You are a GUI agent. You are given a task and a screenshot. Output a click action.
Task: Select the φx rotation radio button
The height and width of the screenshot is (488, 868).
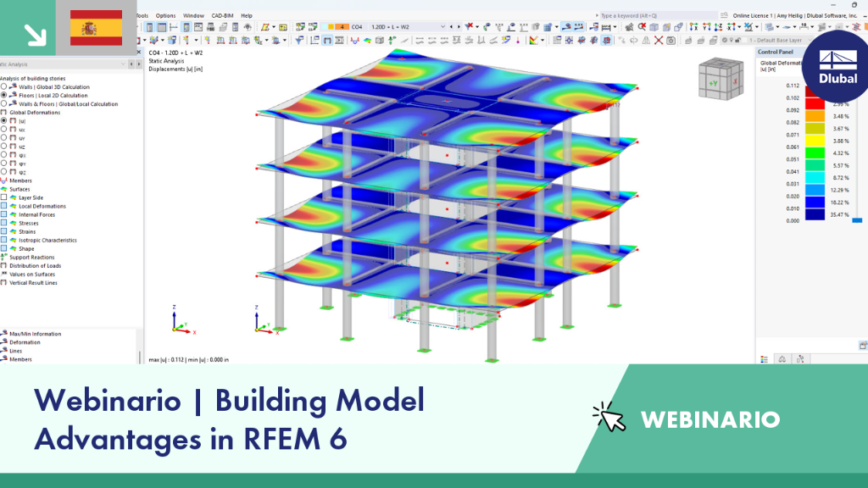point(4,155)
